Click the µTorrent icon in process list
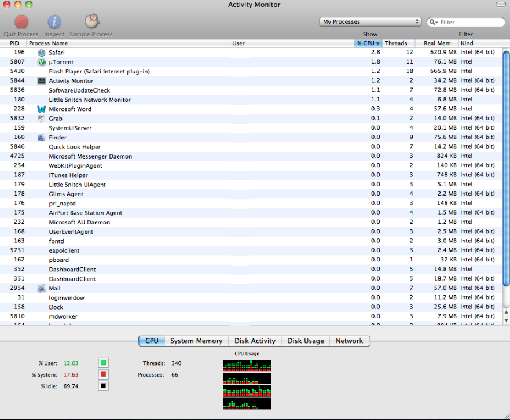 tap(41, 62)
